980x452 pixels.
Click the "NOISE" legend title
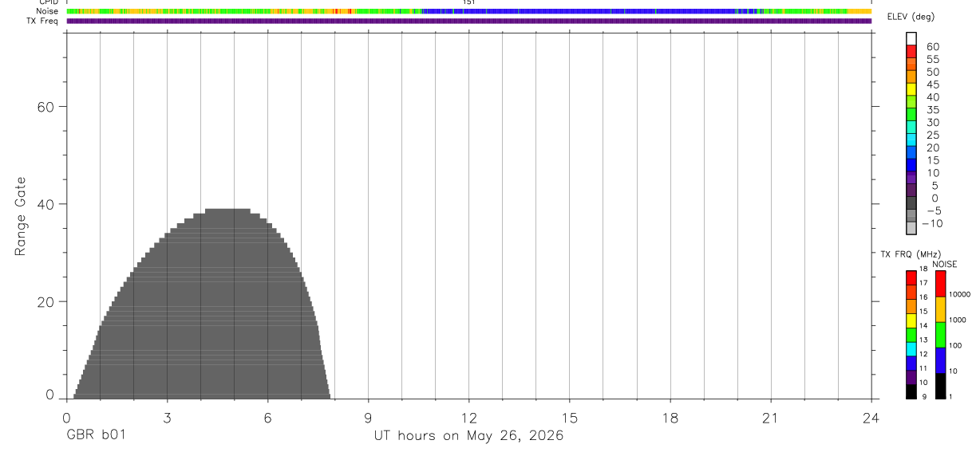click(x=945, y=264)
